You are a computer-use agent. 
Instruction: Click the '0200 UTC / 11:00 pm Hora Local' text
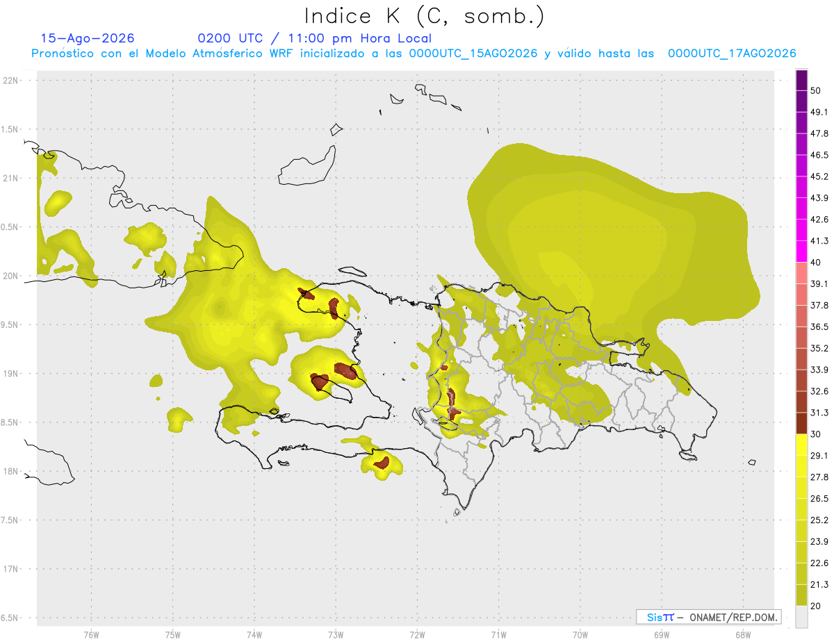tap(314, 38)
